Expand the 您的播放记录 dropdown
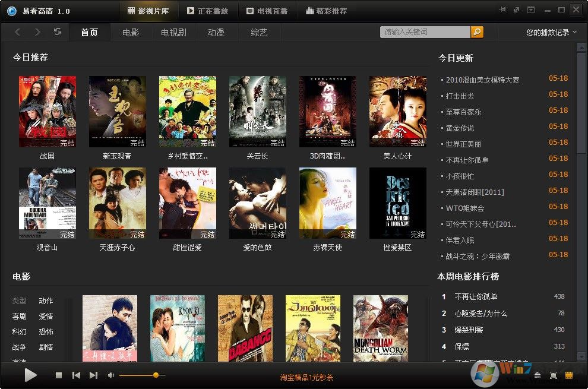This screenshot has width=588, height=389. point(551,32)
